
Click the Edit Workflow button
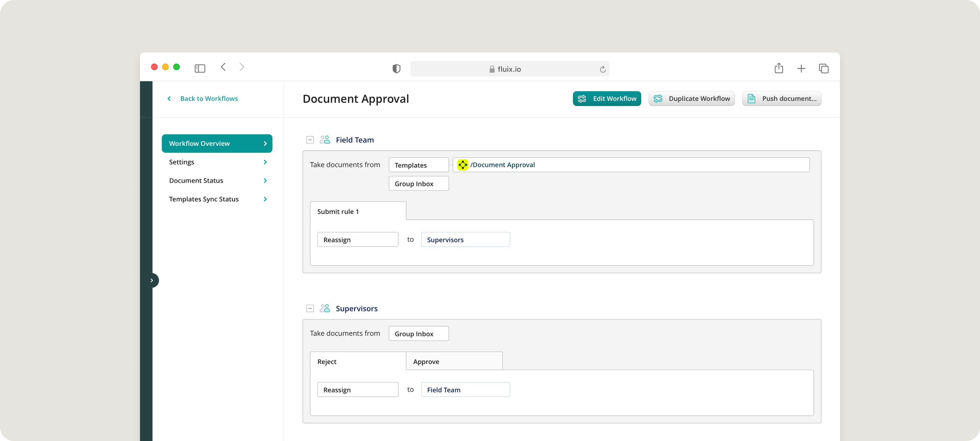coord(607,99)
